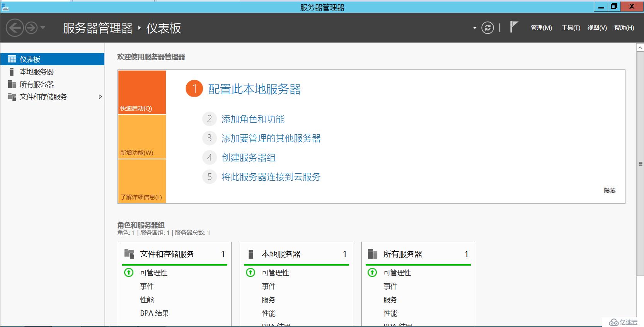Open 事件 in 所有服务器 tile

tap(390, 286)
